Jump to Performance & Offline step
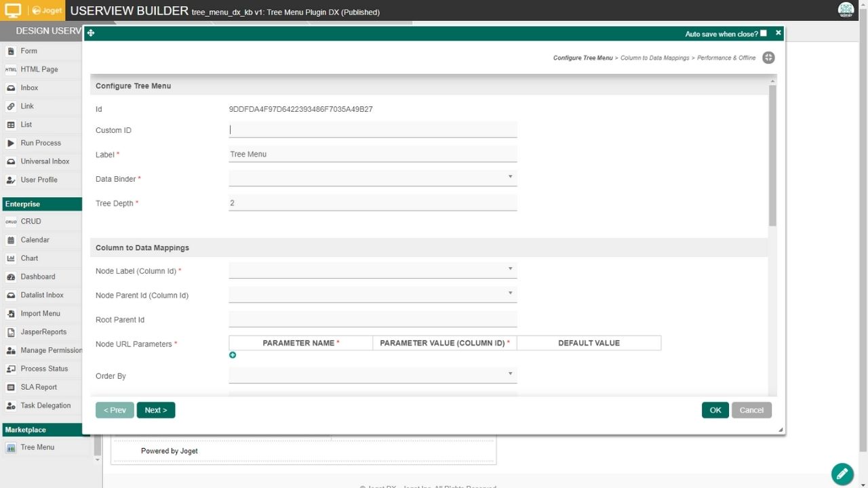Viewport: 868px width, 488px height. point(726,58)
